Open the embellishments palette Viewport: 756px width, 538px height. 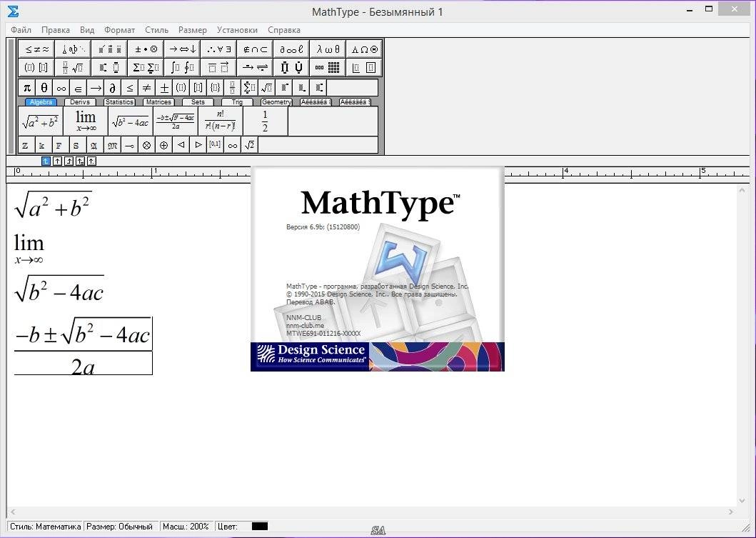click(109, 49)
